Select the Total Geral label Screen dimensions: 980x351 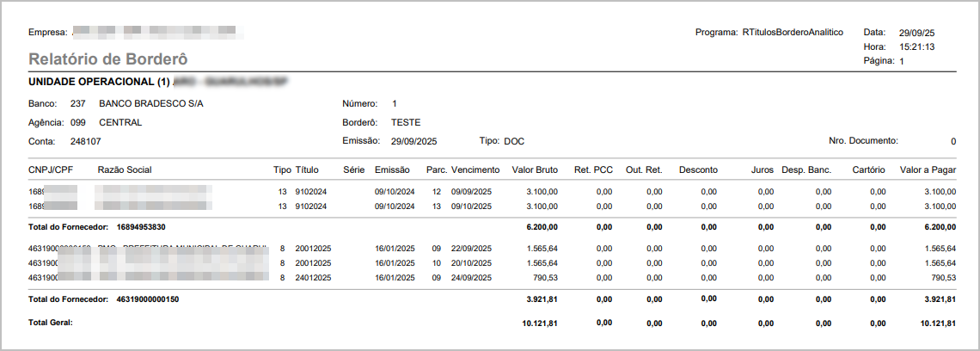pos(51,323)
